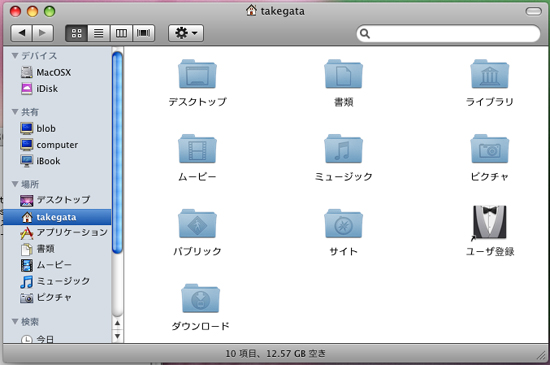Select the ライブラリ folder icon
550x365 pixels.
tap(489, 74)
